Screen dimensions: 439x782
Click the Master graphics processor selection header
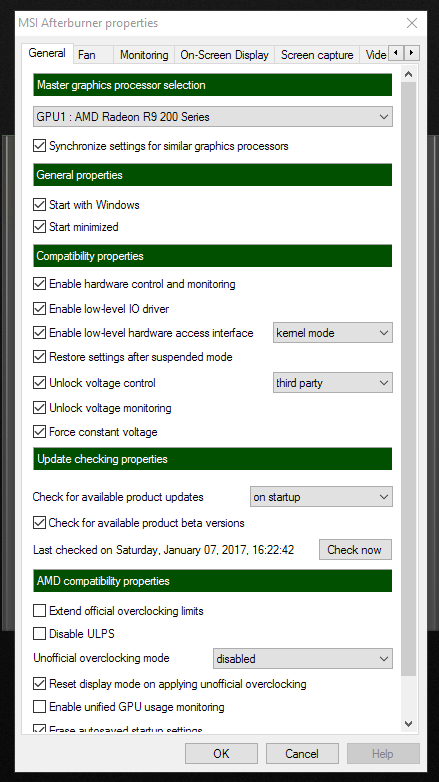coord(213,85)
